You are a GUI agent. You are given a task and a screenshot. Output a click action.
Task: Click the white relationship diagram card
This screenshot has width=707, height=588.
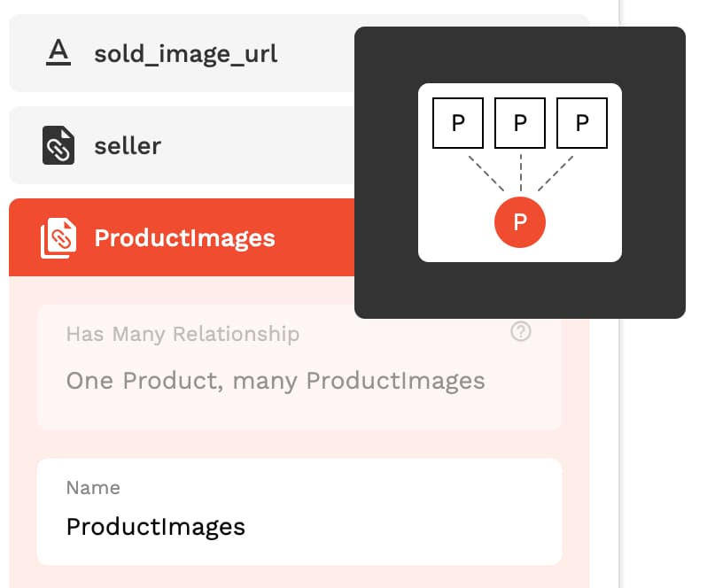tap(520, 173)
